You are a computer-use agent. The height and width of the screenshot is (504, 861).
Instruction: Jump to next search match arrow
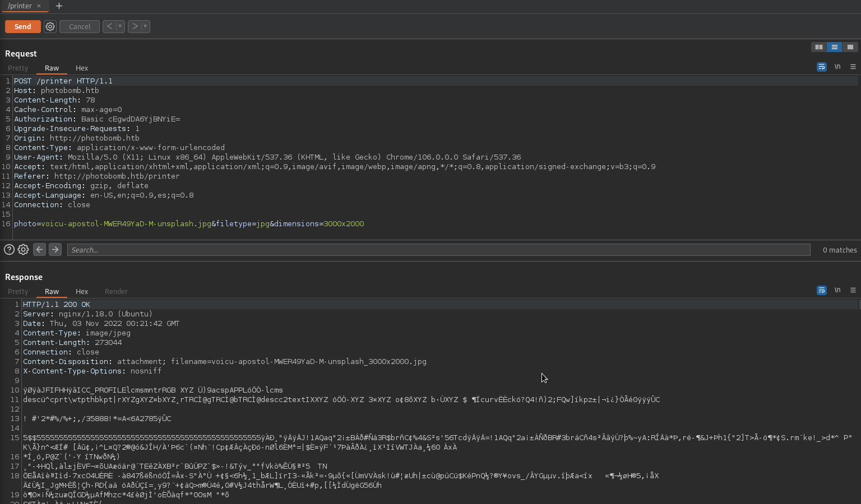point(55,250)
